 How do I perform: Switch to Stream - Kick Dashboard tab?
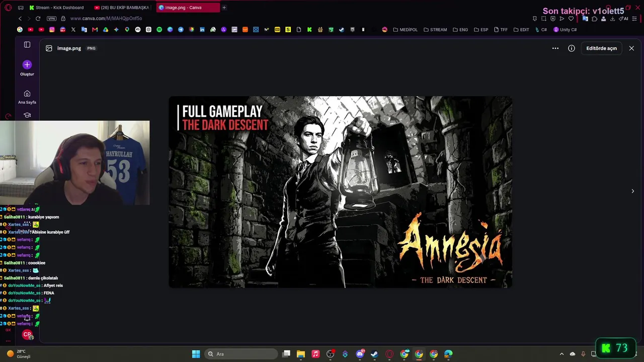click(x=57, y=8)
